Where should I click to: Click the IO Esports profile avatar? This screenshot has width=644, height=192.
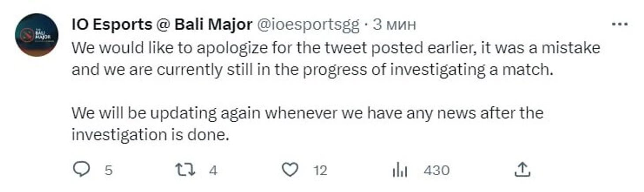36,35
